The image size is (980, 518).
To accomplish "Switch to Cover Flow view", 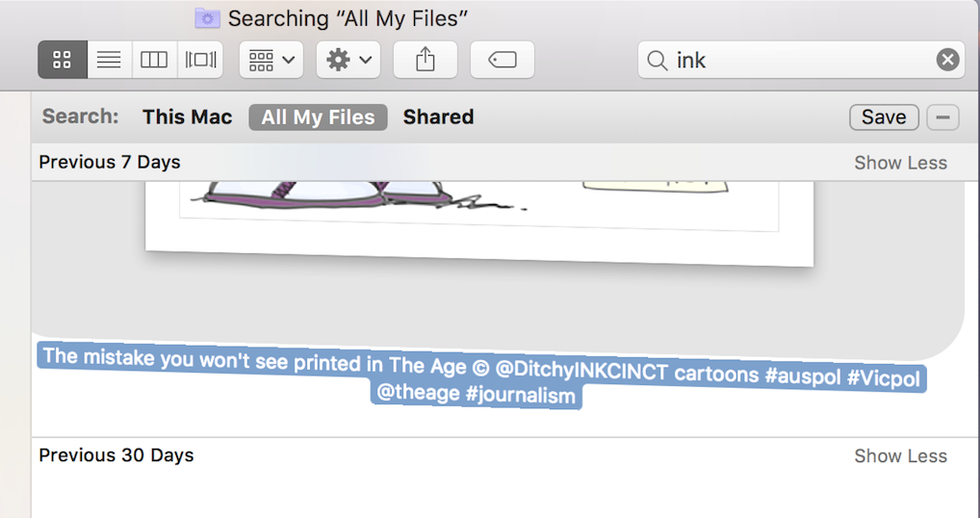I will pyautogui.click(x=200, y=60).
